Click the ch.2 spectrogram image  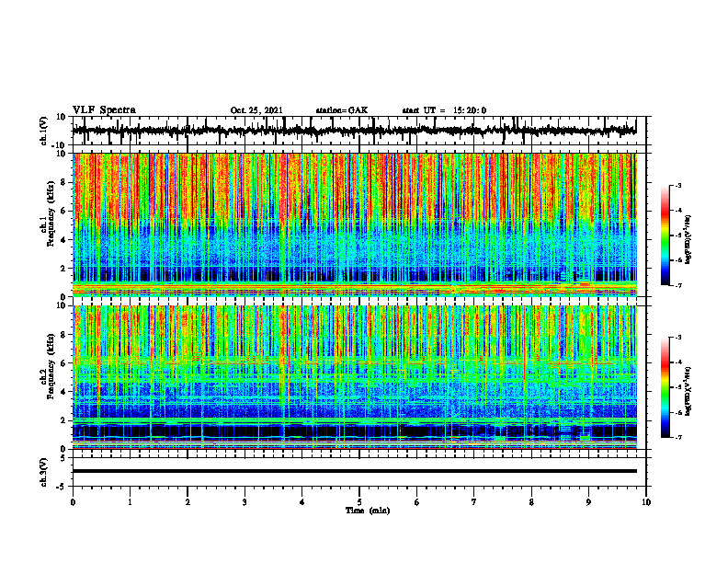tap(354, 377)
